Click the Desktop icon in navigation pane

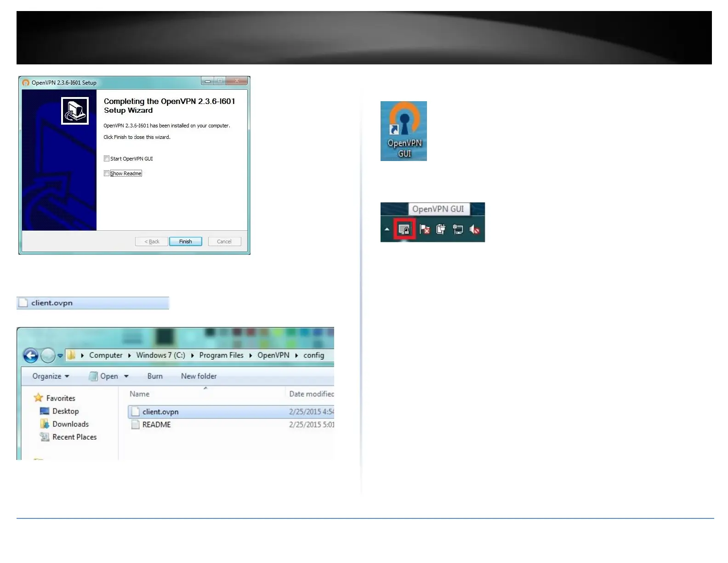tap(45, 411)
